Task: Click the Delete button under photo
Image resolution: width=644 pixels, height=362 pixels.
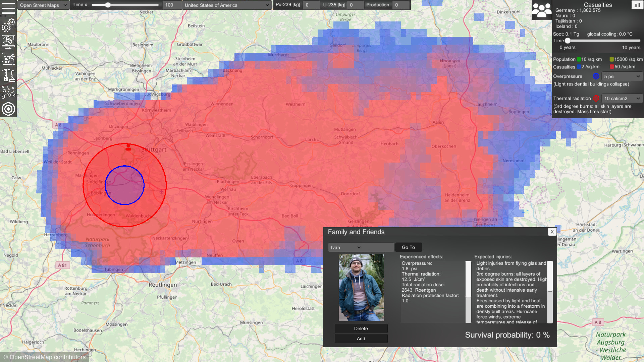Action: (361, 328)
